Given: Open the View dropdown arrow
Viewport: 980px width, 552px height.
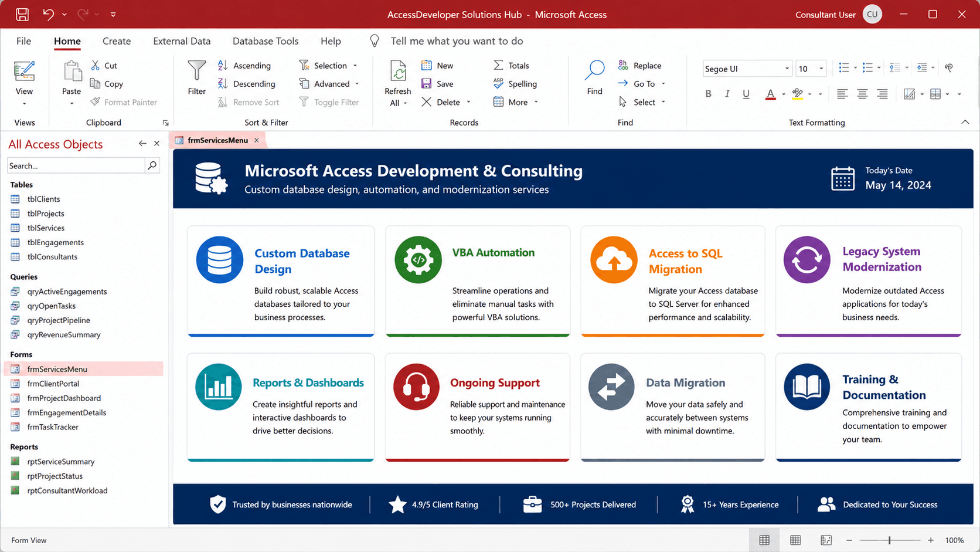Looking at the screenshot, I should pos(24,104).
